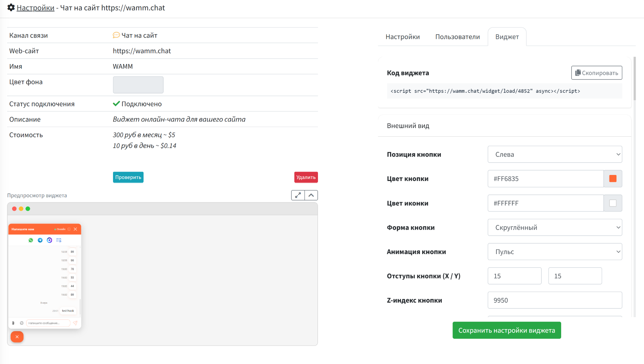Click the green checkmark beside Подключено

(x=116, y=104)
